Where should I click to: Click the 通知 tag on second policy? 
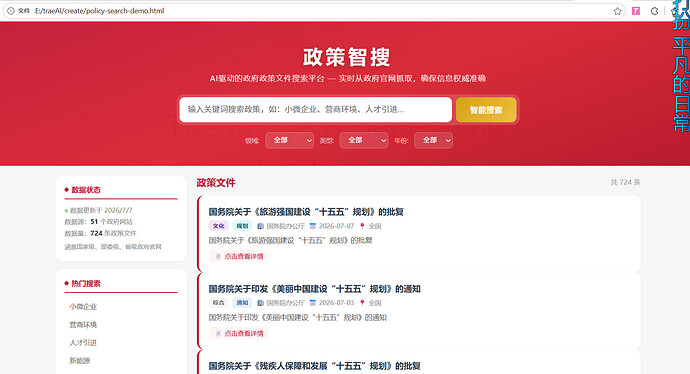(242, 303)
